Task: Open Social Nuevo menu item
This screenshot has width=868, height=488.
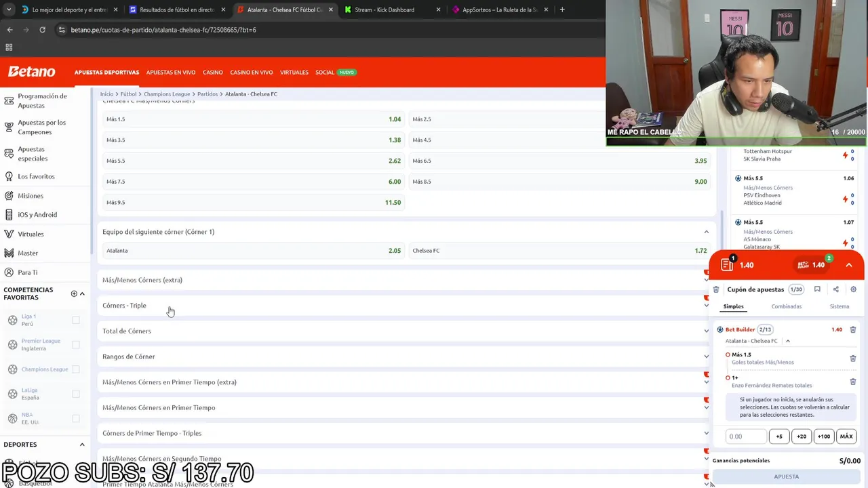Action: [x=335, y=73]
